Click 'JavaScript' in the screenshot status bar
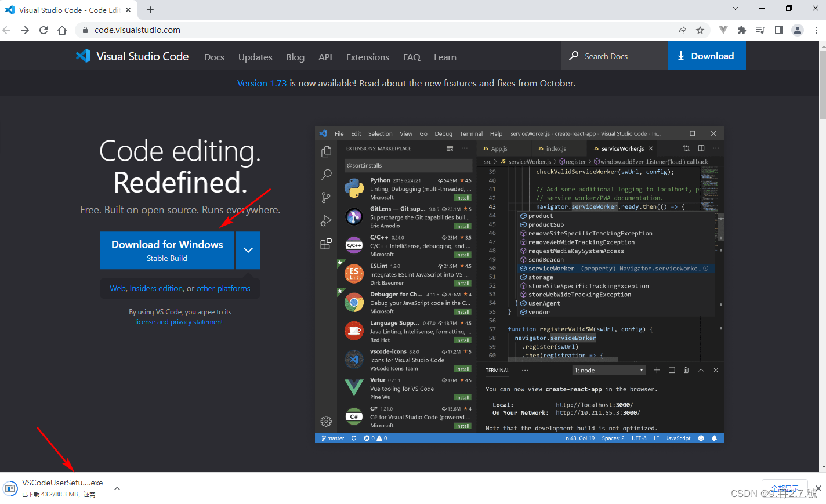This screenshot has width=826, height=504. [678, 438]
